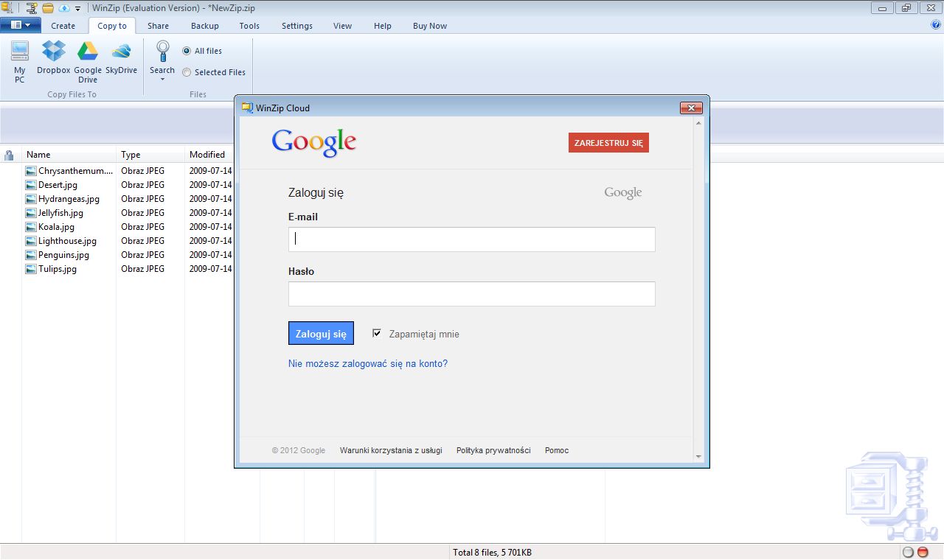Select the Tulips.jpg file name

[58, 269]
